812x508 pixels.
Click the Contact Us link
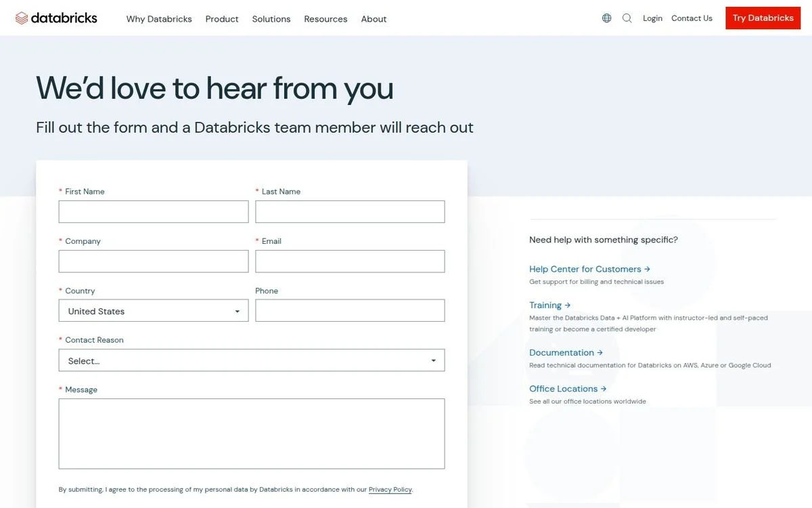point(692,18)
